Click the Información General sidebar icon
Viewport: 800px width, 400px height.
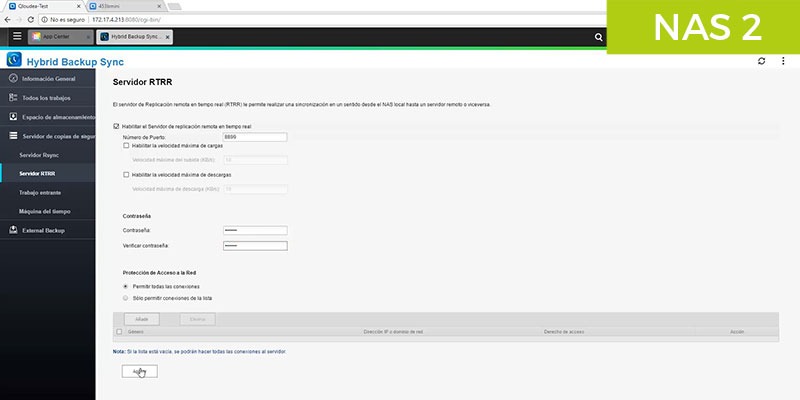point(13,79)
